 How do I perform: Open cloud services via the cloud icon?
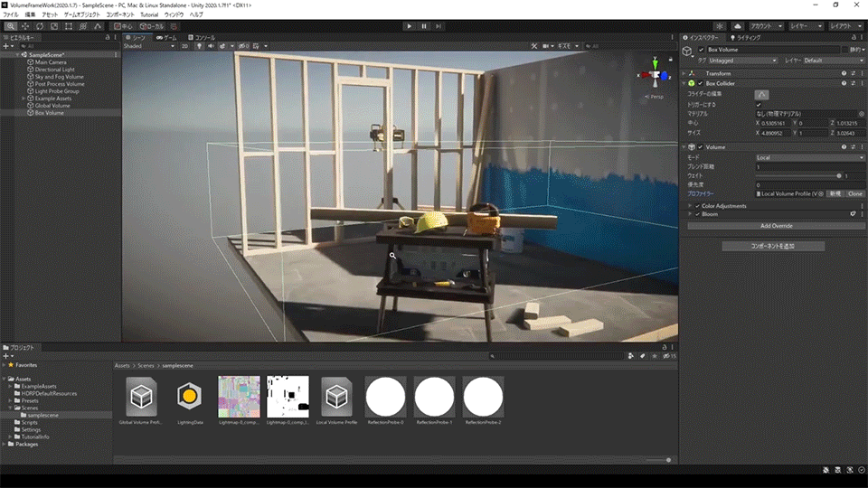(738, 26)
